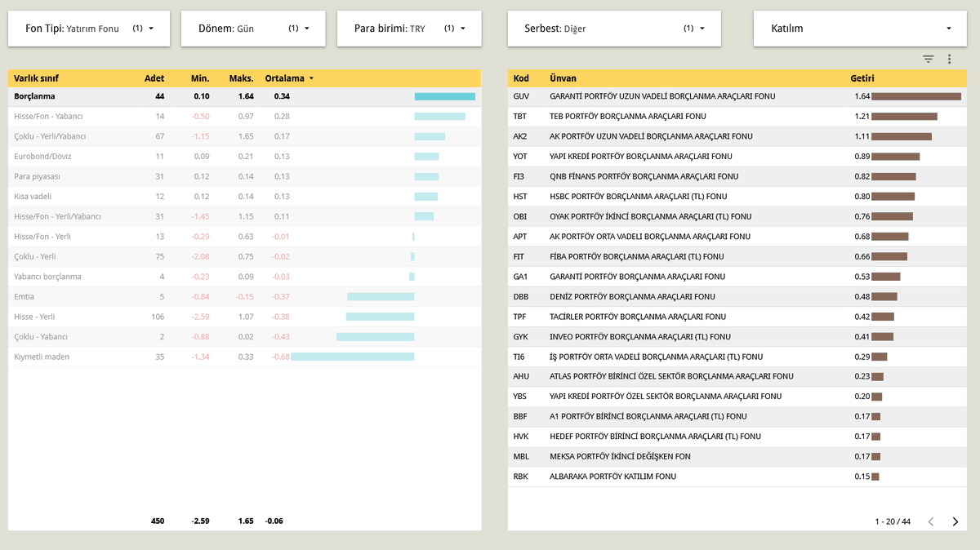
Task: Open the Fon Tipi filter dropdown
Action: click(89, 29)
